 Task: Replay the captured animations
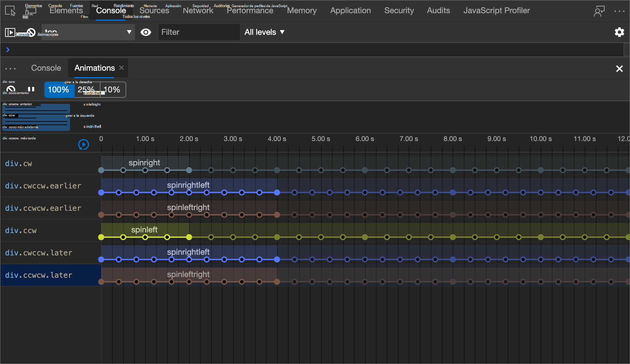click(83, 144)
